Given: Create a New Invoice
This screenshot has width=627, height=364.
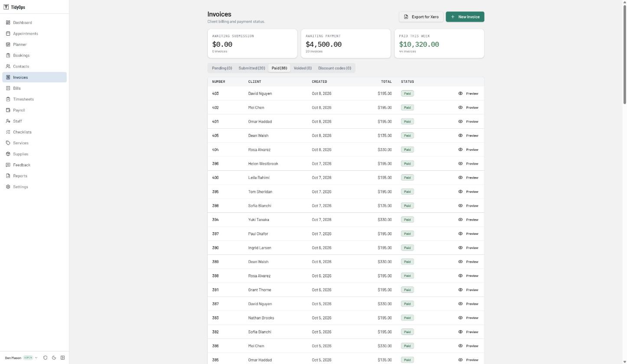Looking at the screenshot, I should pos(465,17).
